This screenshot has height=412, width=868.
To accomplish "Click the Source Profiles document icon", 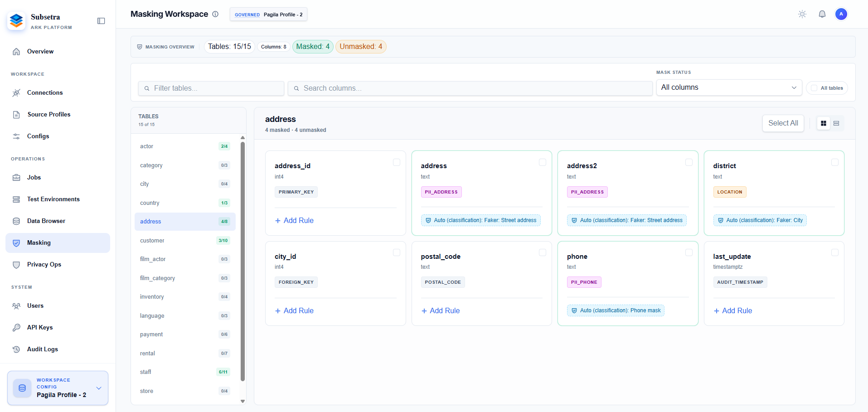I will (x=16, y=115).
